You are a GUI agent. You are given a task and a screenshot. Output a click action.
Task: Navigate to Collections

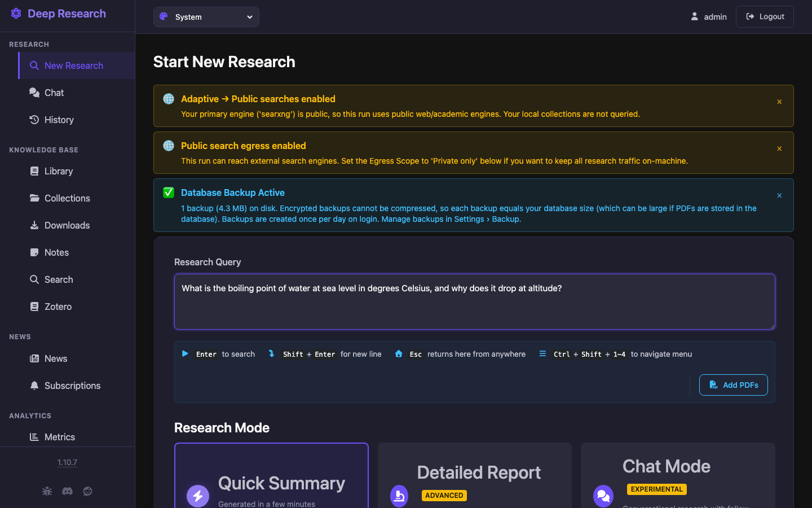click(x=77, y=198)
